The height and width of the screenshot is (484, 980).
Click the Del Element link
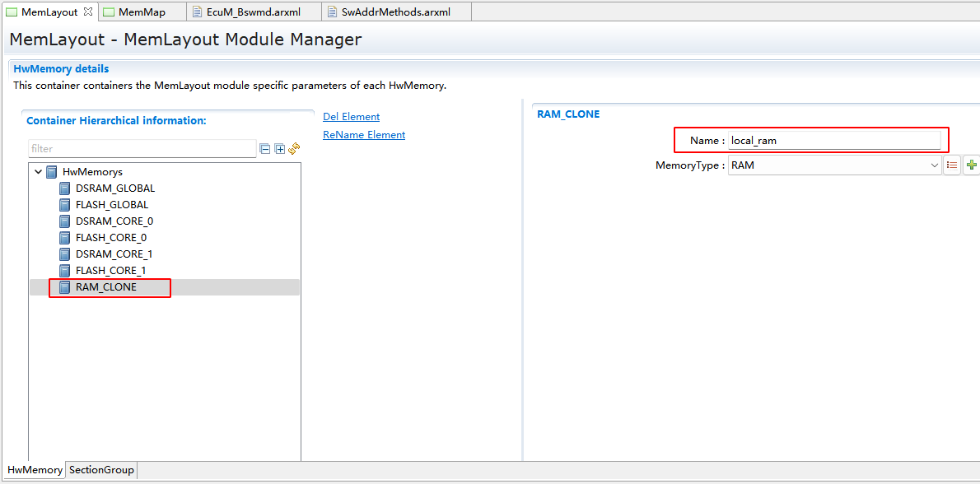coord(351,117)
